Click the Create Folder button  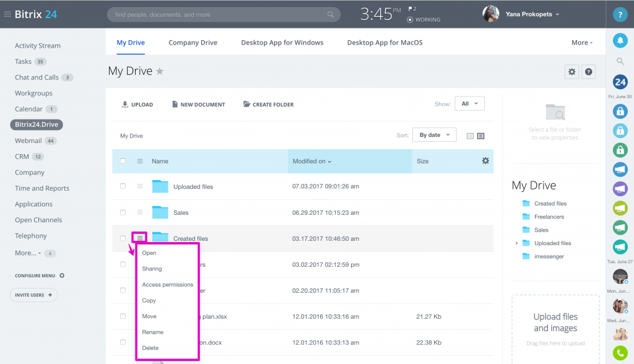click(269, 105)
